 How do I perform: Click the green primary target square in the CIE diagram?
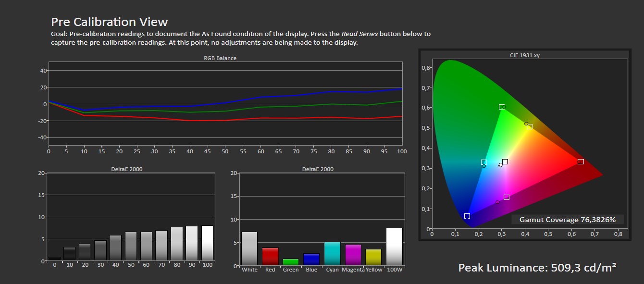click(501, 107)
